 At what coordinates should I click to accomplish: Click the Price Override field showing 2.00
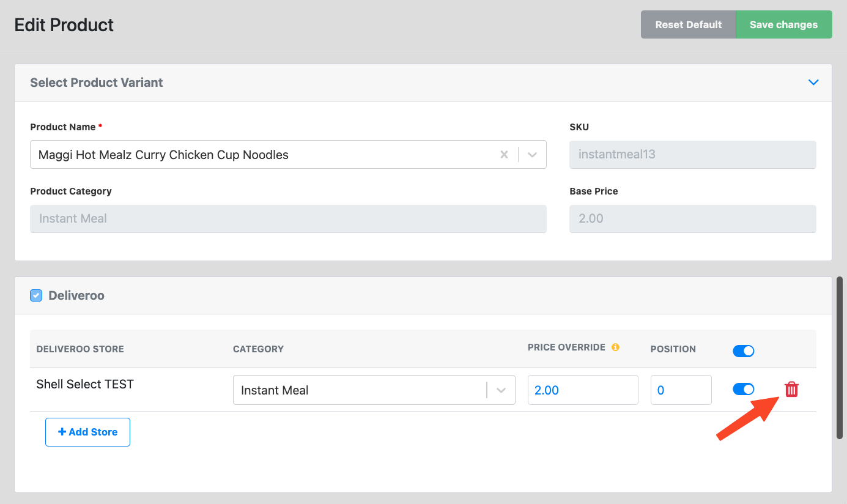pyautogui.click(x=583, y=390)
